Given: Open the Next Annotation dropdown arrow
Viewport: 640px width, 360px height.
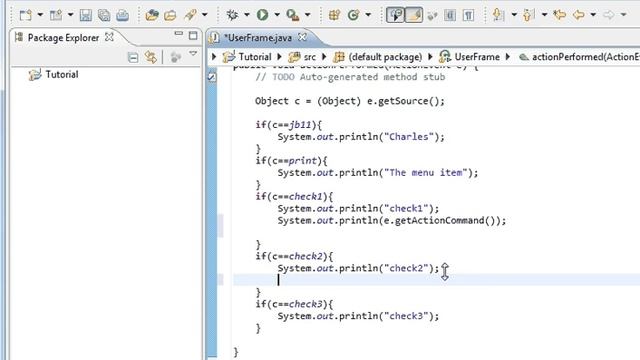Looking at the screenshot, I should pyautogui.click(x=514, y=15).
